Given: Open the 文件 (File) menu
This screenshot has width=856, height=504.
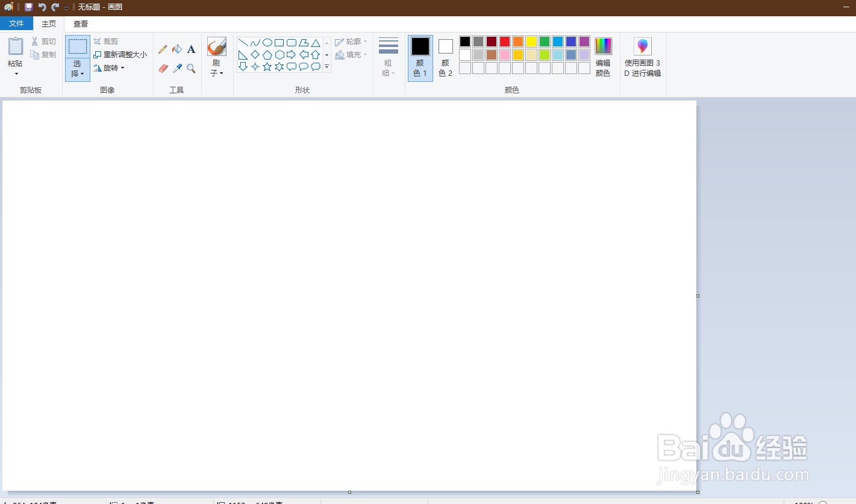Looking at the screenshot, I should [x=16, y=23].
